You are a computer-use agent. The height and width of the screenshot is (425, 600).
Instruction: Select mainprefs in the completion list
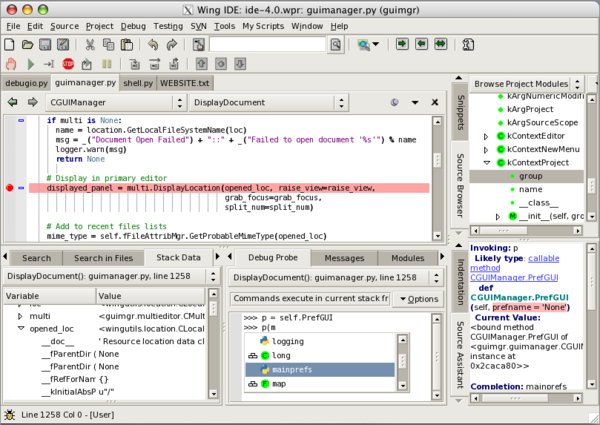point(292,368)
